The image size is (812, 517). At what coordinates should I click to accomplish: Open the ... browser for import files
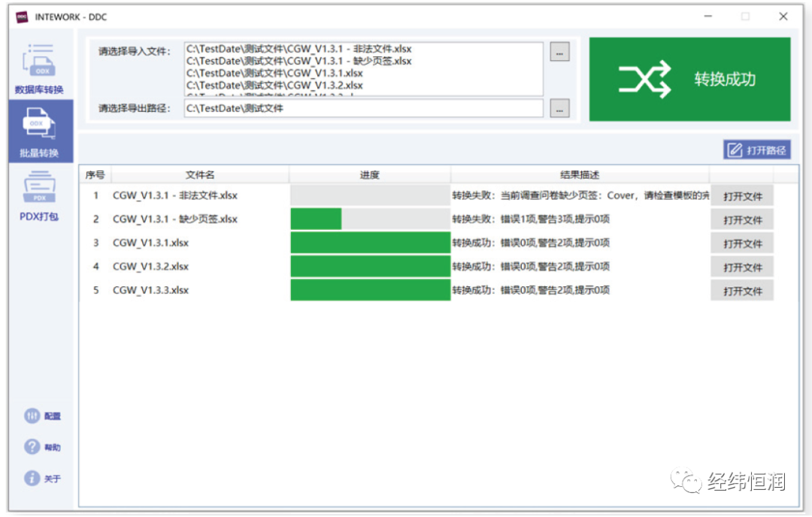coord(559,52)
